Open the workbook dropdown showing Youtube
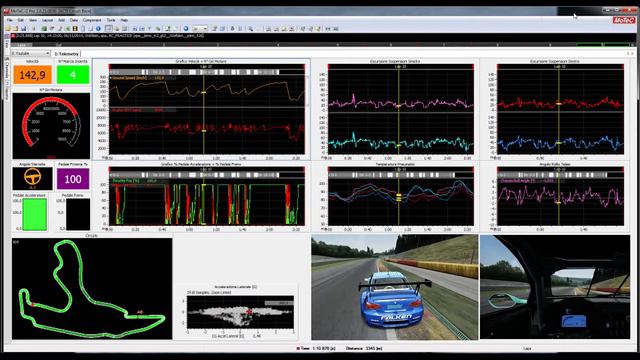This screenshot has height=360, width=640. [30, 53]
